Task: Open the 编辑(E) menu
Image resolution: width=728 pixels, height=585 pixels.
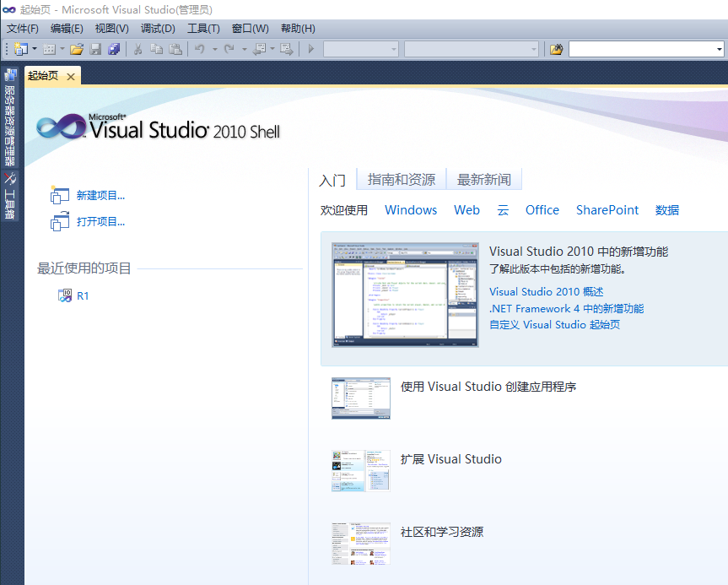Action: (x=67, y=29)
